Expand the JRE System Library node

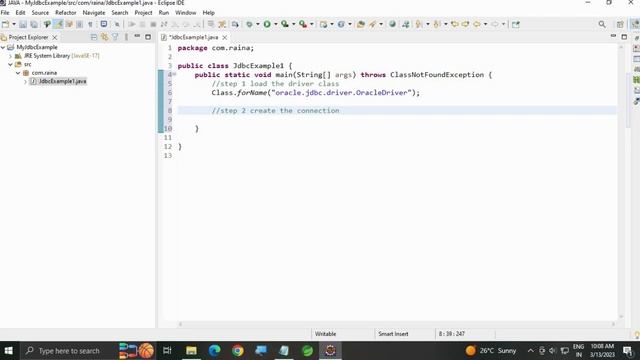point(11,56)
